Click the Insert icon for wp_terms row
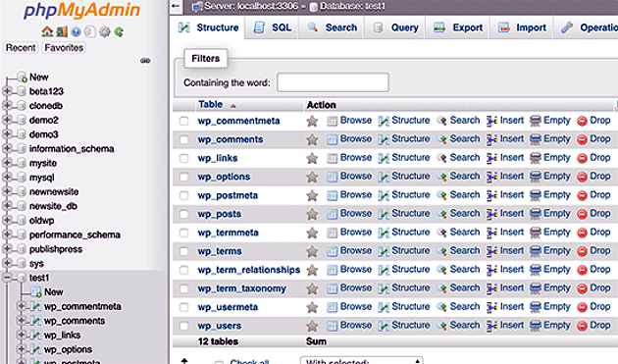Screen dimensions: 618x364 click(491, 251)
